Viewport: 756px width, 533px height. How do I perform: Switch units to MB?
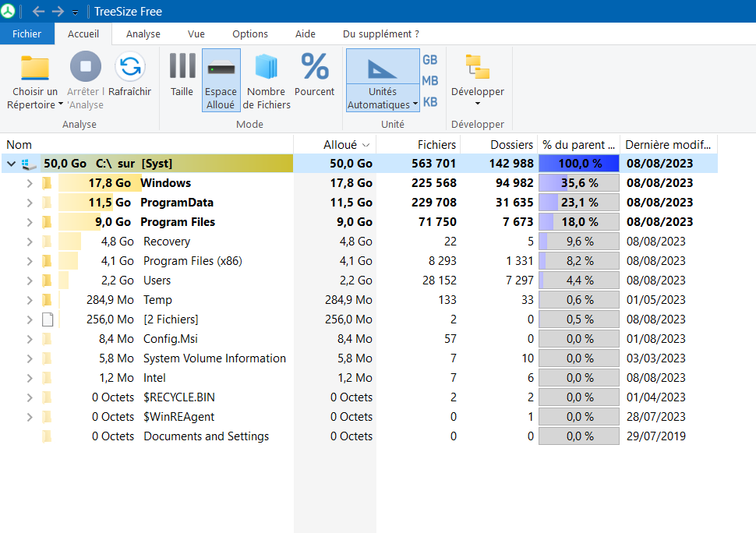(430, 81)
